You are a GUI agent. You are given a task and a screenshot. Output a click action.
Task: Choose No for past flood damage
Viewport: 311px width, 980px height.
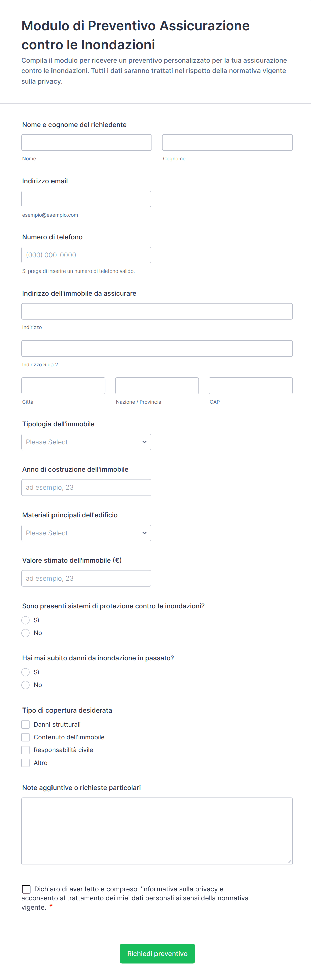click(x=25, y=685)
